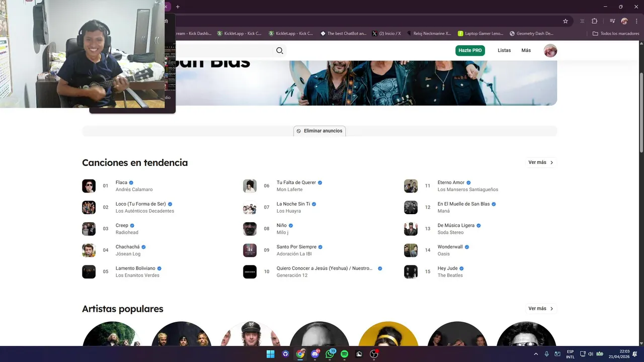Expand Artistas populares with Ver más
This screenshot has width=644, height=362.
pyautogui.click(x=541, y=309)
